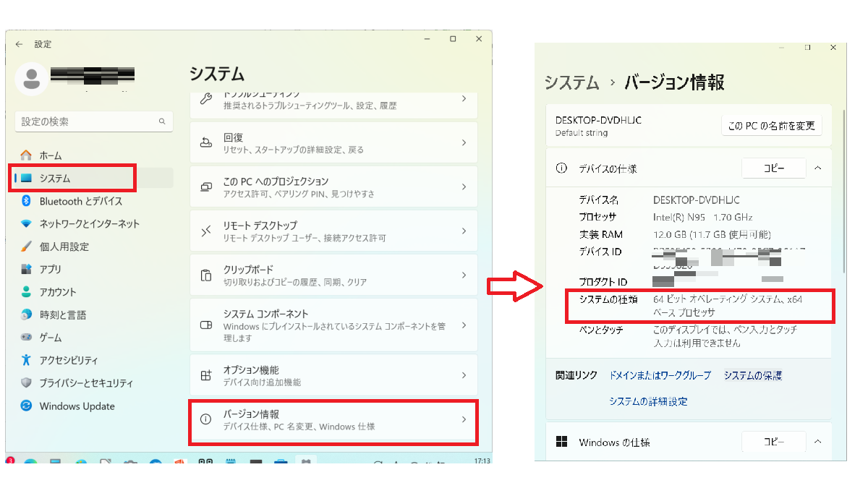Viewport: 868px width, 488px height.
Task: Open バージョン情報 row chevron
Action: point(464,420)
